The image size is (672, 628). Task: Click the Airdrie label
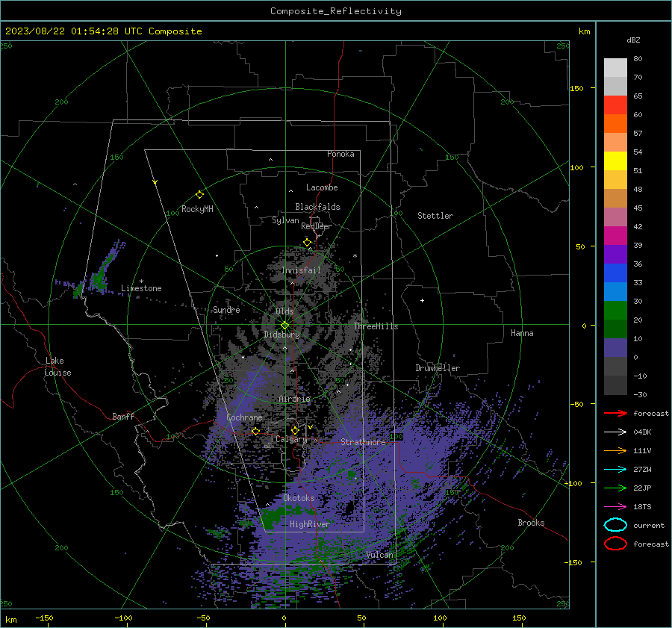[294, 399]
